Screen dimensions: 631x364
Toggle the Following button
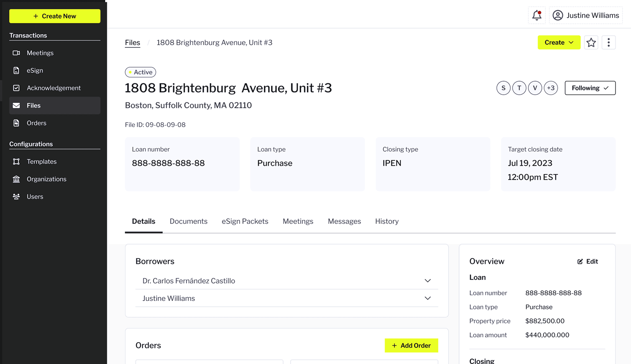(x=590, y=88)
